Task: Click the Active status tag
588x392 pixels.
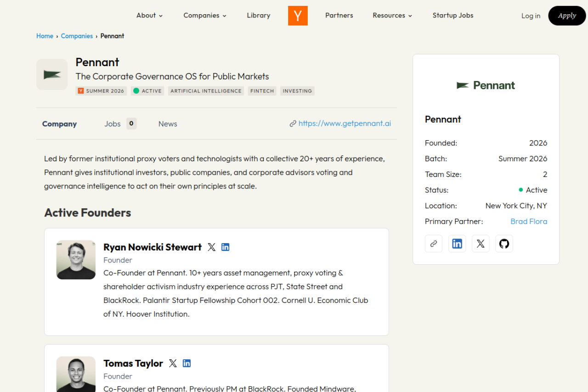Action: coord(147,91)
